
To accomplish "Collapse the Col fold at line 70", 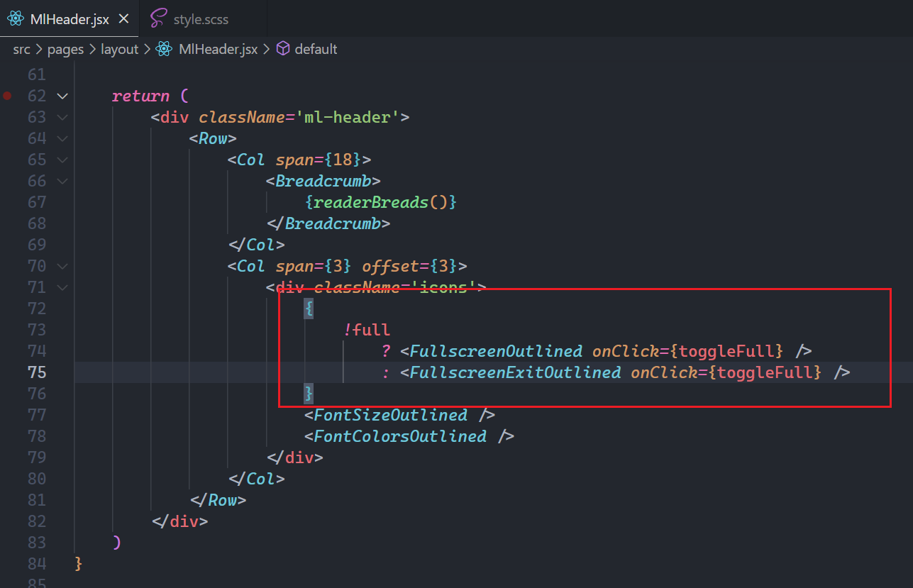I will (x=62, y=266).
